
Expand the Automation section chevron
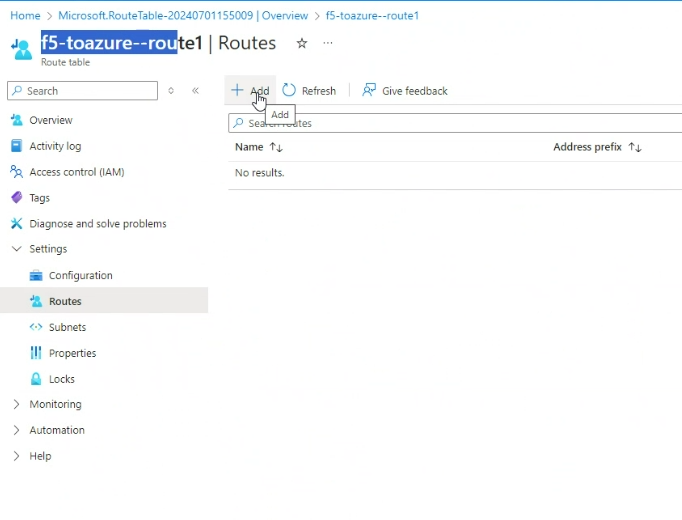coord(17,430)
